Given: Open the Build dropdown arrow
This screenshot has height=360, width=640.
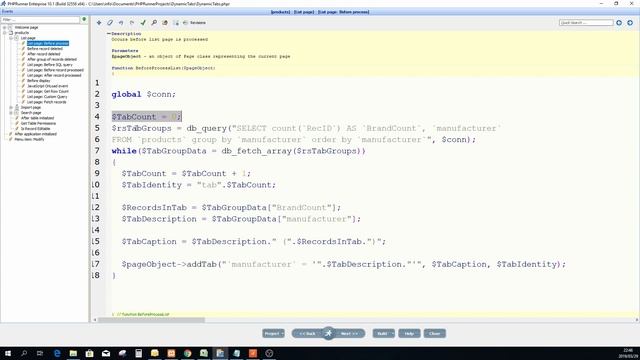Looking at the screenshot, I should 393,333.
